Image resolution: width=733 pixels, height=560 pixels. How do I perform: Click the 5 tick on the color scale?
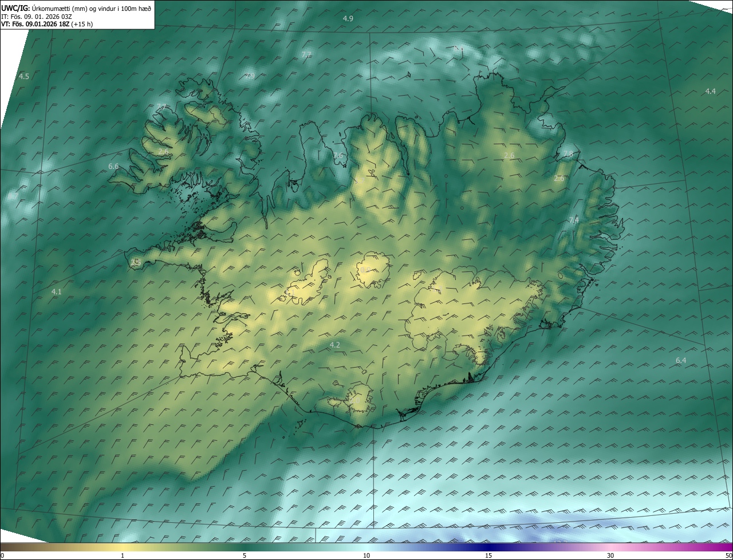[x=245, y=555]
